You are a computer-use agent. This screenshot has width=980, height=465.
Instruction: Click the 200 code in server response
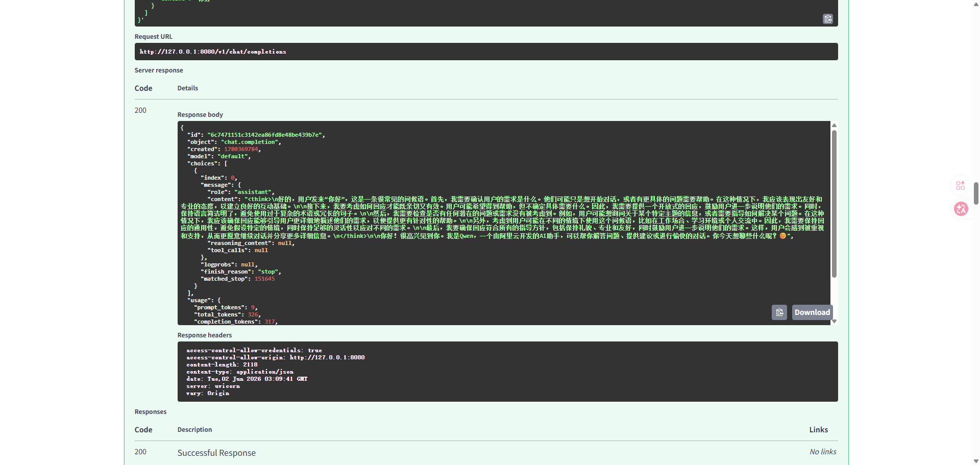pyautogui.click(x=140, y=110)
